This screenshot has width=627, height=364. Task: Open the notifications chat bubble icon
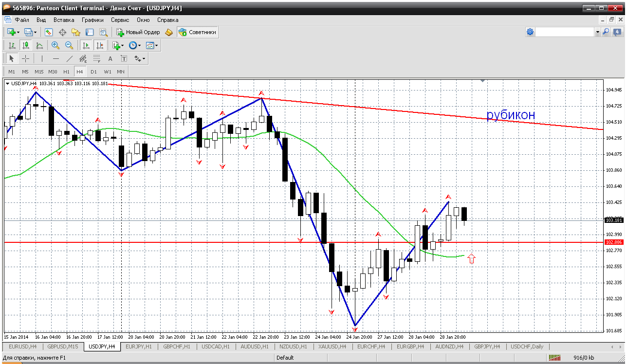[x=617, y=32]
